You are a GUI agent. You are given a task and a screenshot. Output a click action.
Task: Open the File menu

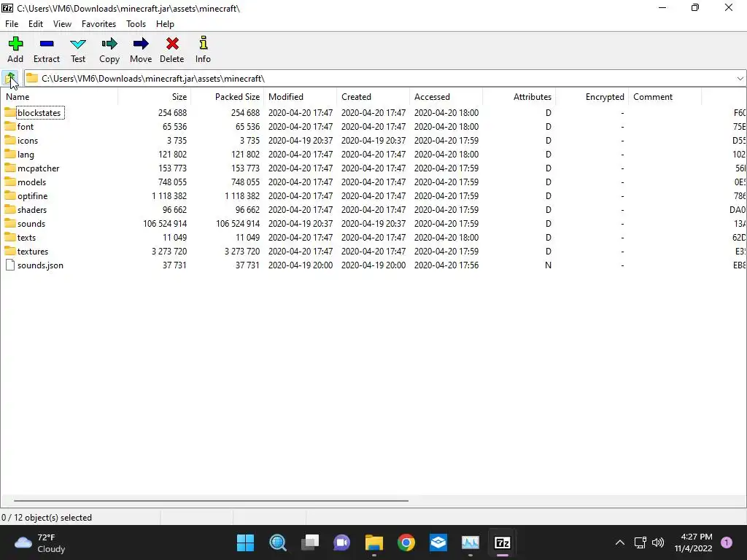click(12, 24)
